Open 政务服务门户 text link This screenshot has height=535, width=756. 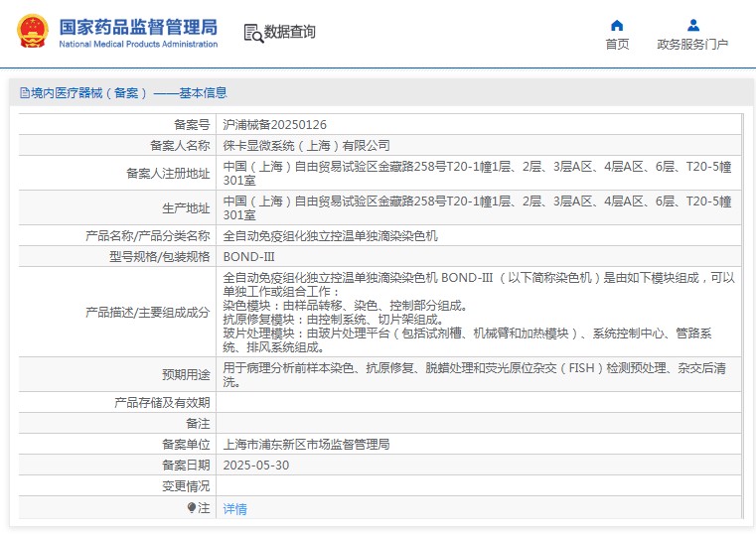692,45
